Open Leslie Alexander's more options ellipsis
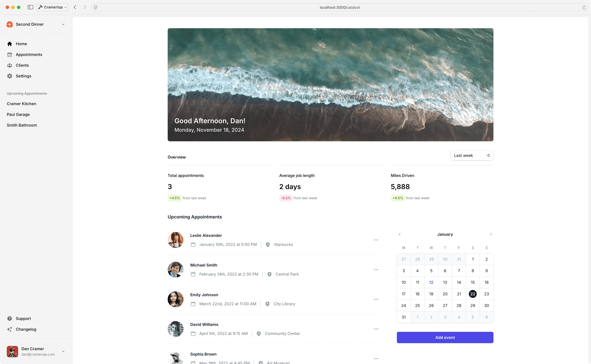591x364 pixels. (x=376, y=240)
